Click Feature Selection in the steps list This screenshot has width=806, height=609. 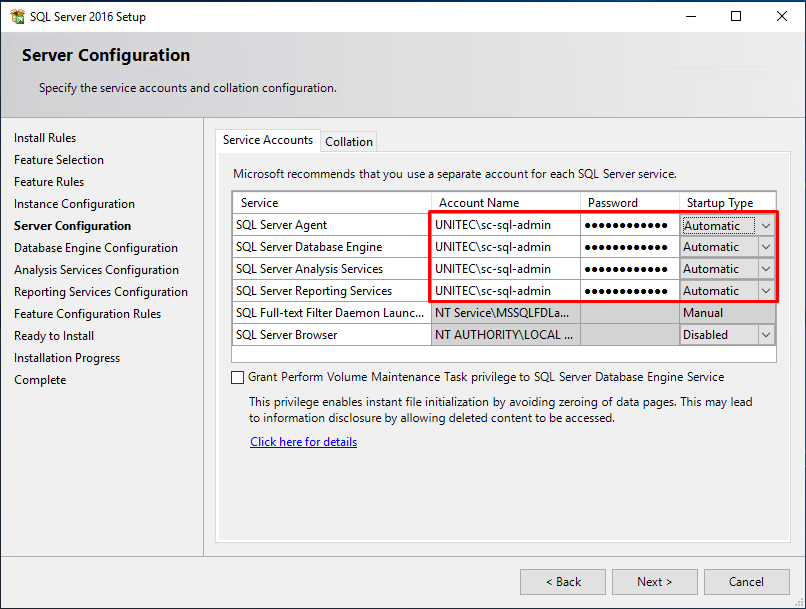pyautogui.click(x=59, y=160)
